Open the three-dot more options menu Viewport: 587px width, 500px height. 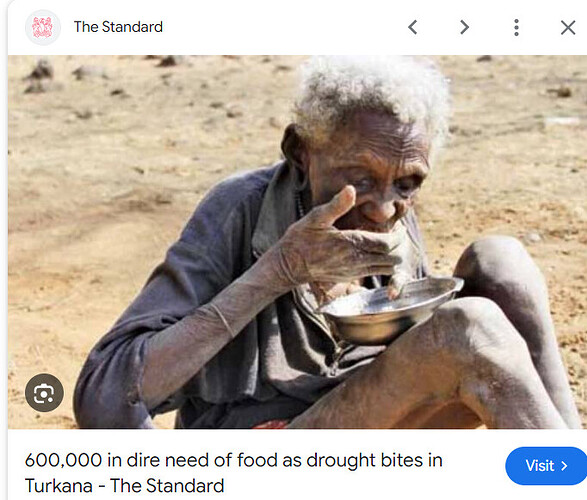click(x=516, y=27)
